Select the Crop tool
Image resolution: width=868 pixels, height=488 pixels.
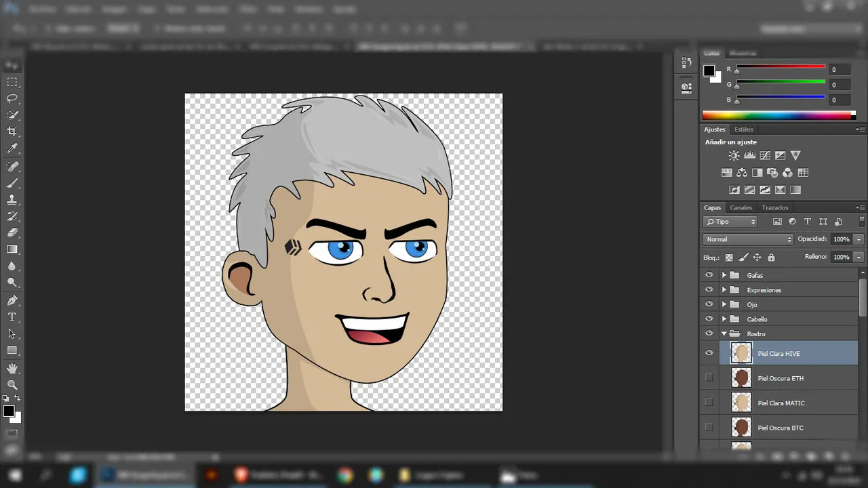click(x=12, y=131)
